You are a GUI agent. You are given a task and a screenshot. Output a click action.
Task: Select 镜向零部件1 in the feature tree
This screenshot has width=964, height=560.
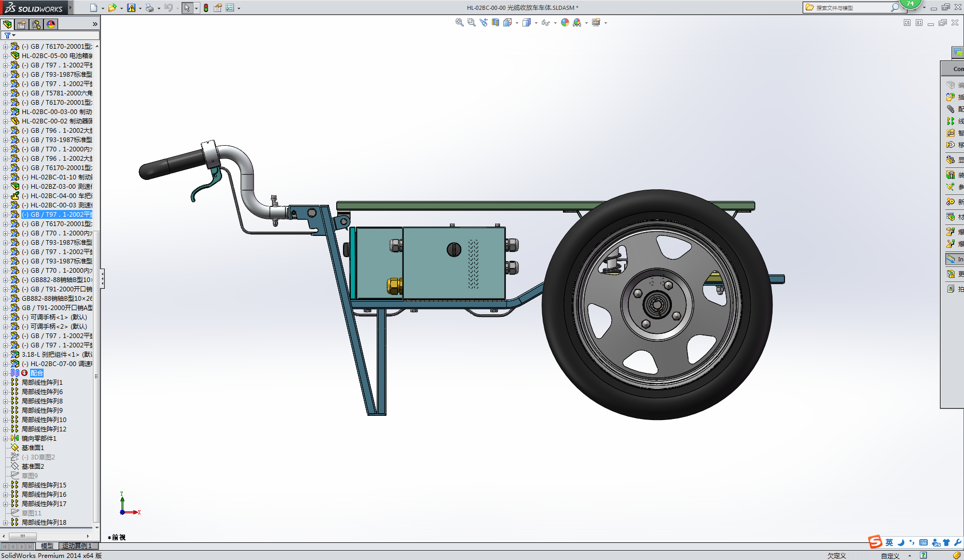coord(39,439)
